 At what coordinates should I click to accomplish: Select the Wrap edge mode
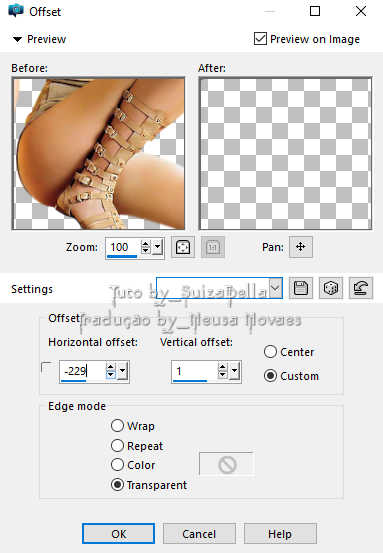point(117,426)
